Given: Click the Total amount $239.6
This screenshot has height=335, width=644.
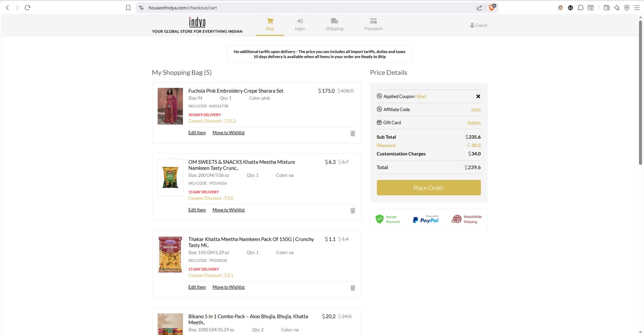Looking at the screenshot, I should (473, 167).
